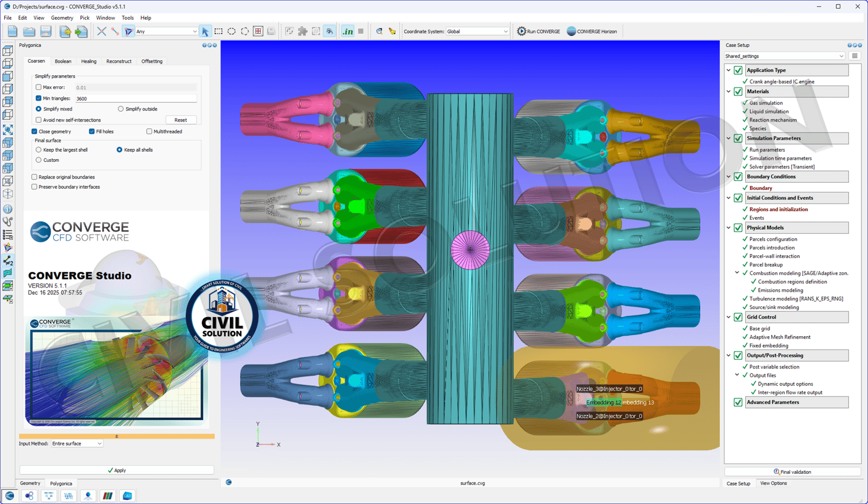Select the vertex pick mode icon

click(102, 31)
